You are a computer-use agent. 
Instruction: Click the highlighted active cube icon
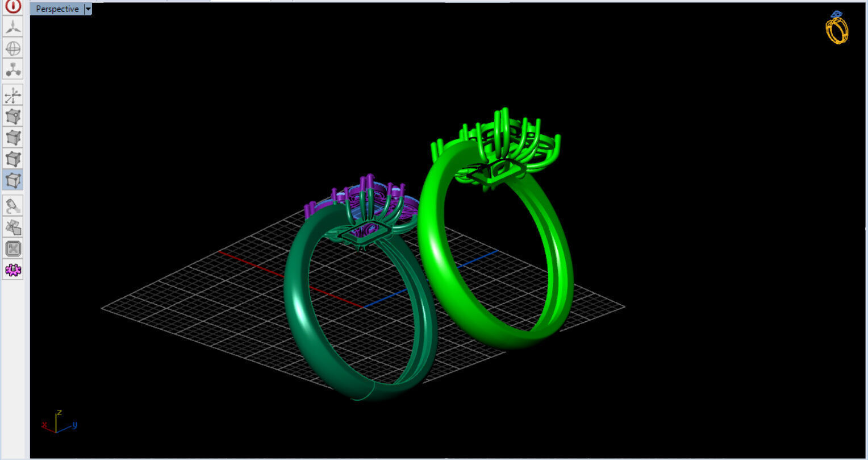pyautogui.click(x=12, y=180)
